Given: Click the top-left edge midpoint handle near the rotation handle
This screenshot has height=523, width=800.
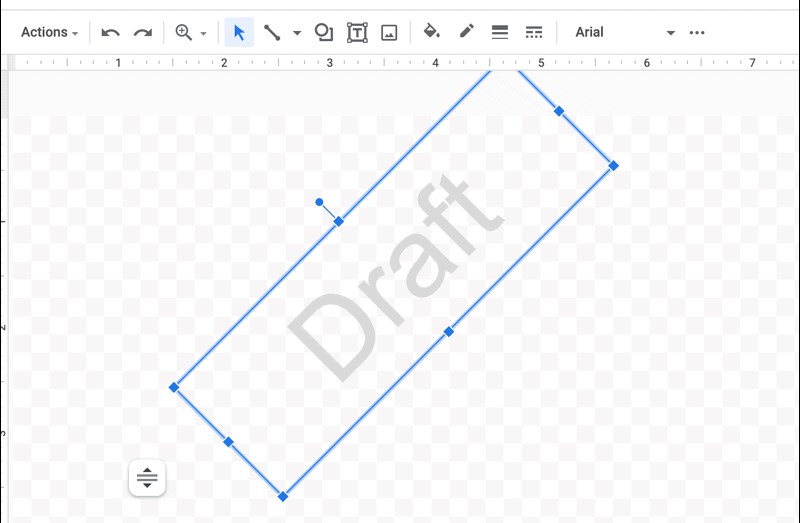Looking at the screenshot, I should pos(339,221).
